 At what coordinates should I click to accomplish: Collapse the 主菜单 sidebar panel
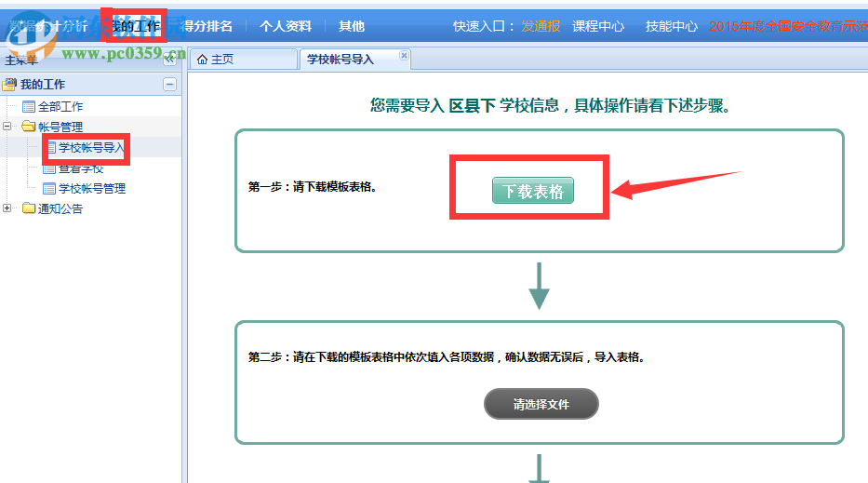pos(170,60)
